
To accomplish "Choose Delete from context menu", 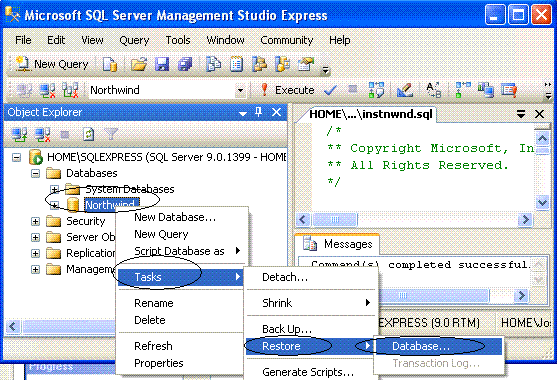I will point(180,320).
